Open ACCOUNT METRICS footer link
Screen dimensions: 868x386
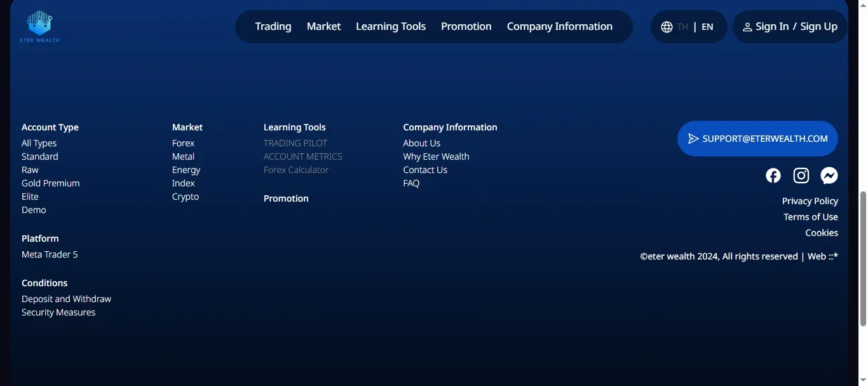tap(303, 156)
